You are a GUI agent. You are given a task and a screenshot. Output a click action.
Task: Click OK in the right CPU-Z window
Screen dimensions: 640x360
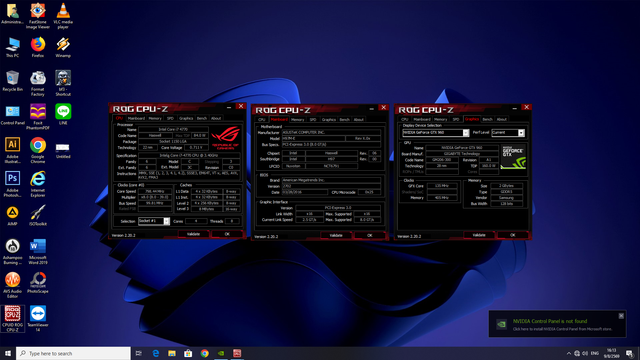(x=513, y=235)
